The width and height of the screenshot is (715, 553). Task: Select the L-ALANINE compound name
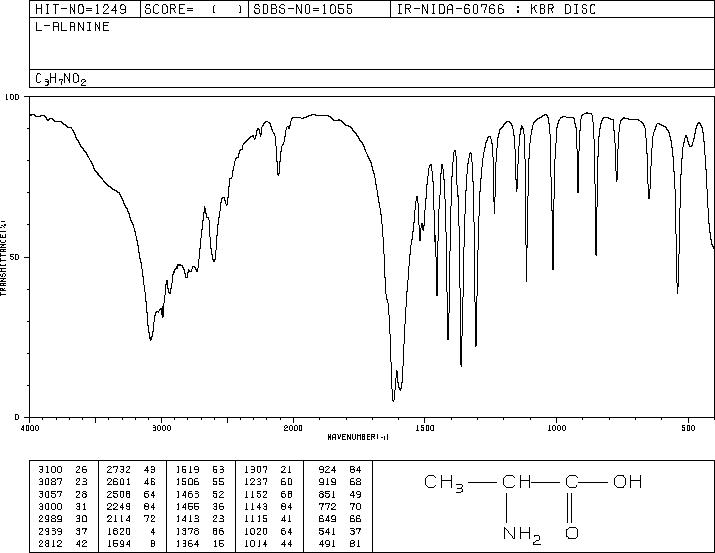pyautogui.click(x=72, y=27)
